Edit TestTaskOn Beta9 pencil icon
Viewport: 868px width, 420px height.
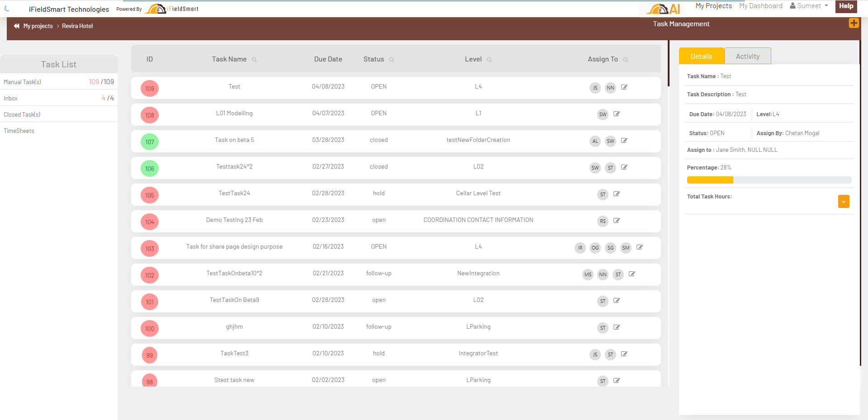click(x=617, y=301)
